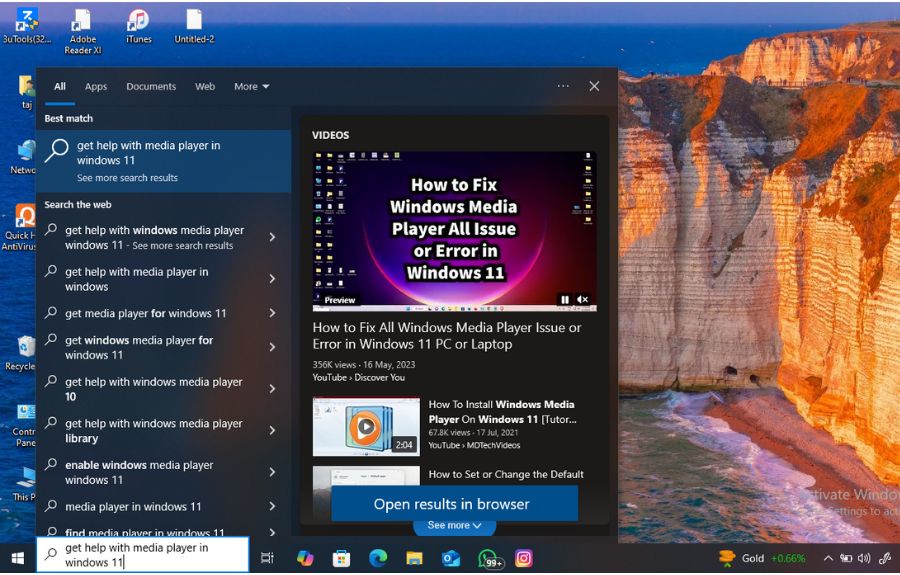Expand 'get help with windows media player 10' arrow
Screen dimensions: 900x575
[x=272, y=389]
